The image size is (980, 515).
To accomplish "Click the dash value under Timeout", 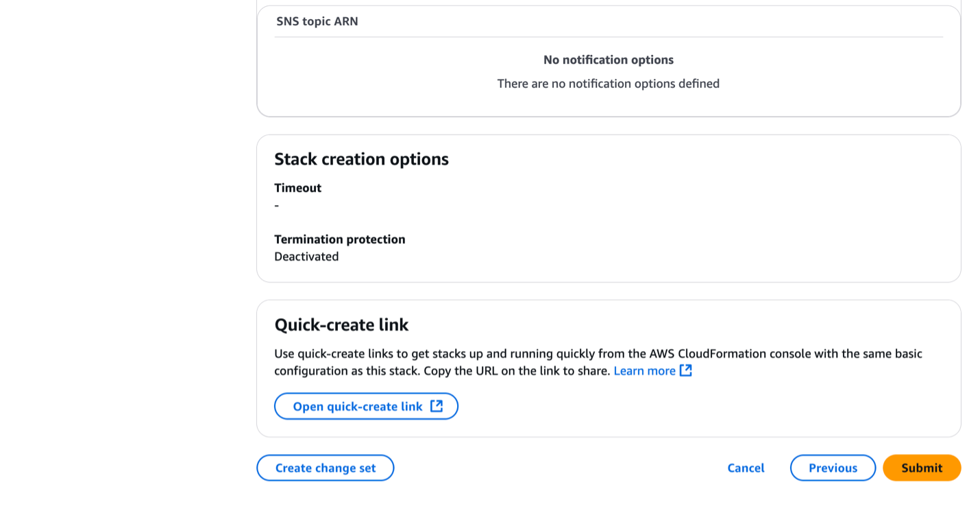I will [277, 206].
